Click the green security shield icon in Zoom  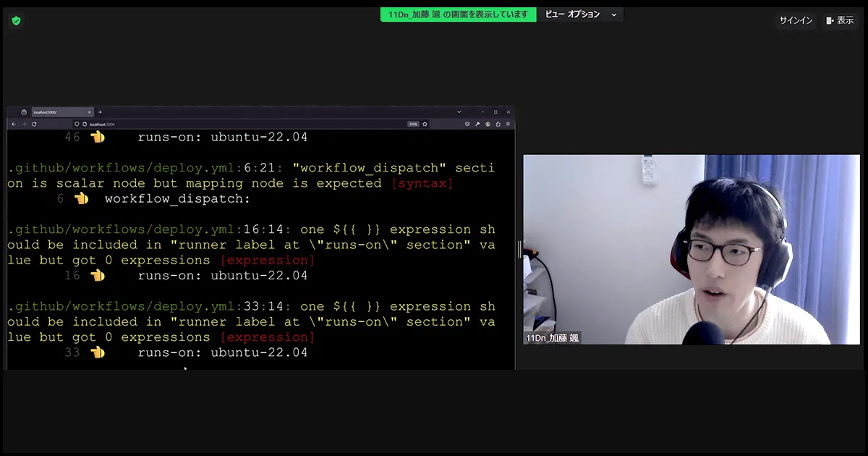16,20
